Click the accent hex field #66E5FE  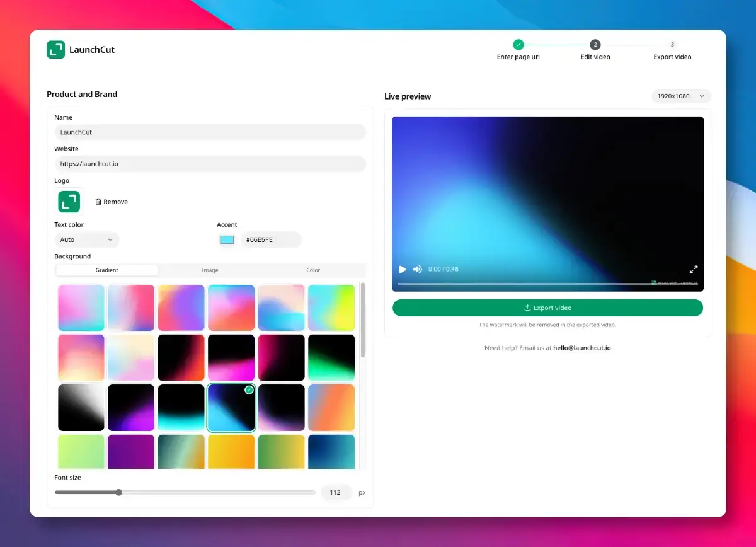271,239
